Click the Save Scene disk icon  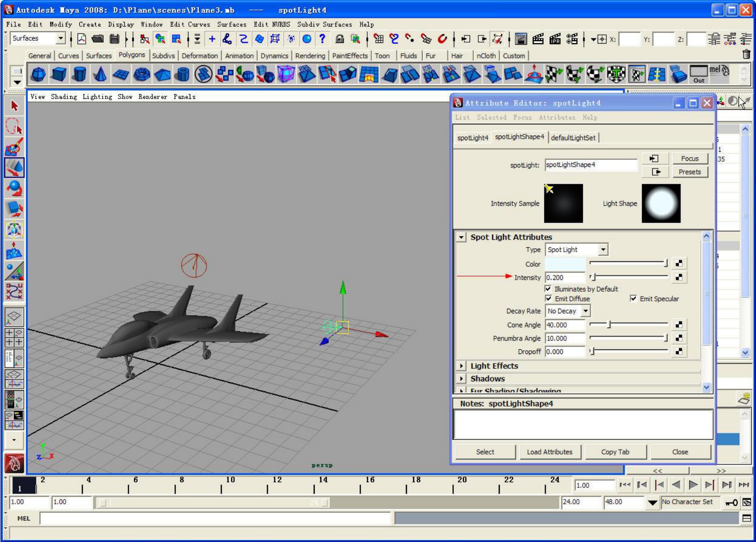[114, 39]
